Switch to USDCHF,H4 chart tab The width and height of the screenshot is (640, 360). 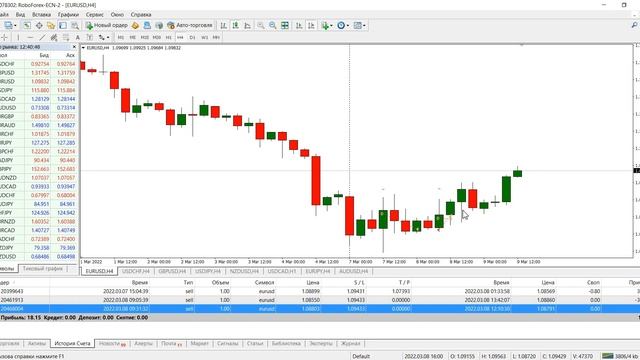coord(136,271)
